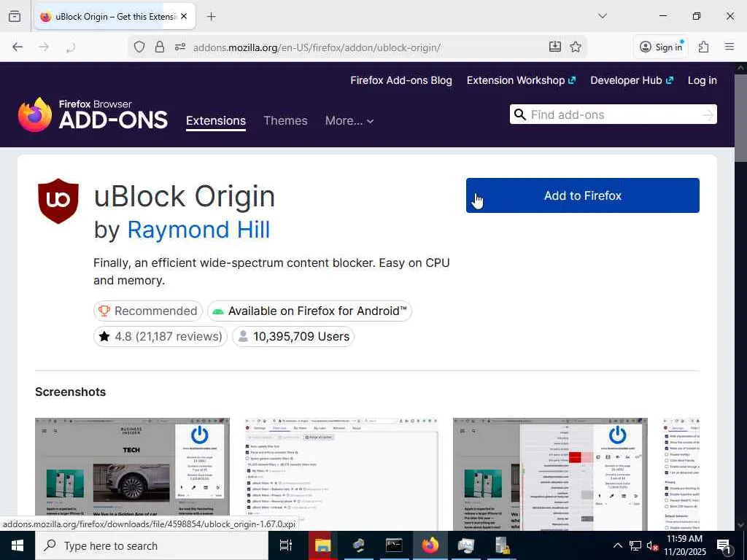Open fourth partially visible settings screenshot

point(681,474)
